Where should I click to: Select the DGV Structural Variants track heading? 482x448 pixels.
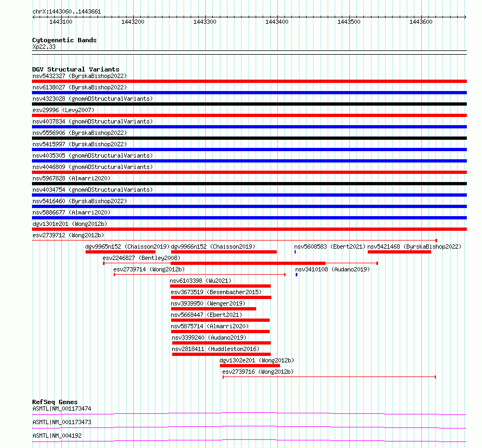76,69
